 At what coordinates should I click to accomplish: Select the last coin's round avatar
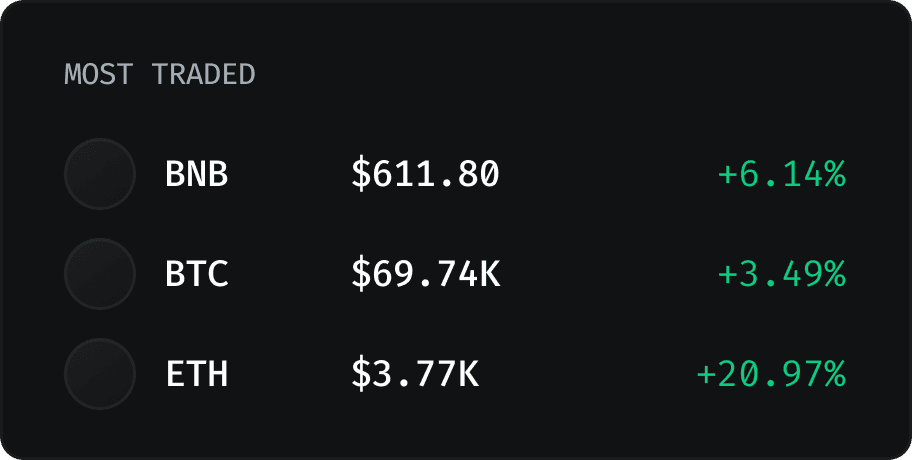point(99,374)
